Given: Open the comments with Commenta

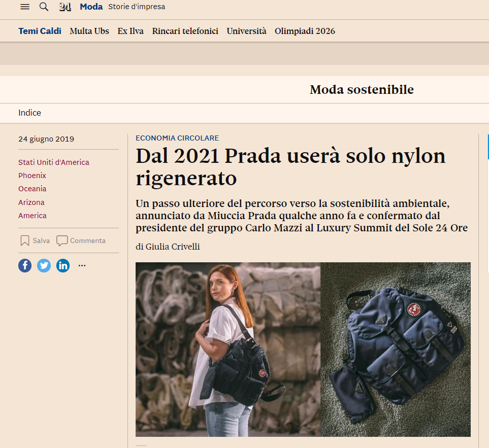Looking at the screenshot, I should 80,240.
